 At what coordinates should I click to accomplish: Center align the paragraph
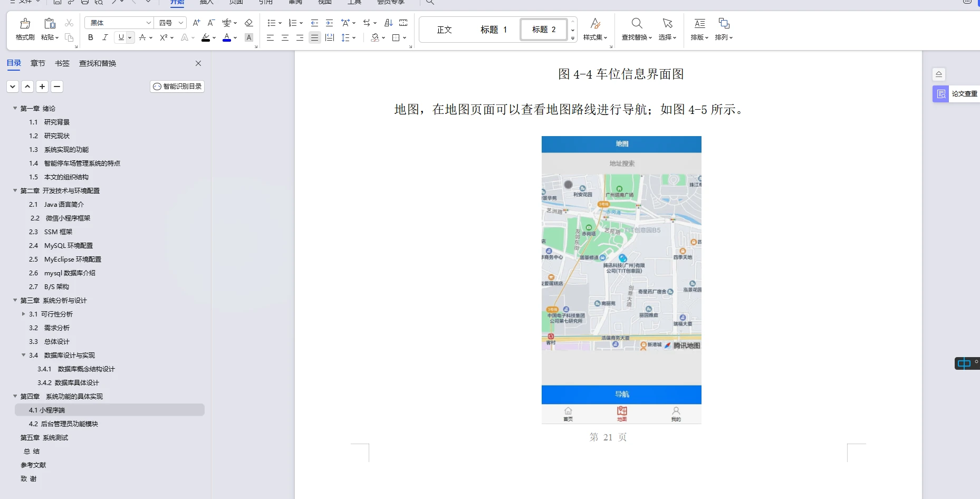285,37
